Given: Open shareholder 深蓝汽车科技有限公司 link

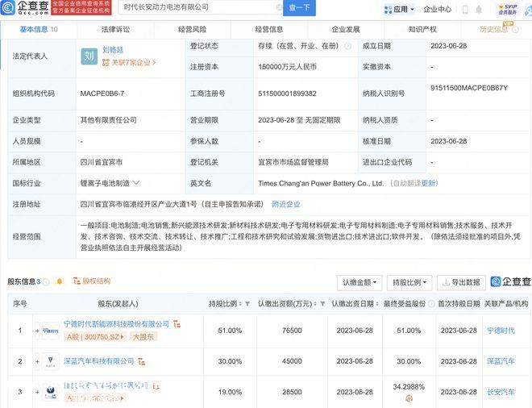Looking at the screenshot, I should coord(98,361).
